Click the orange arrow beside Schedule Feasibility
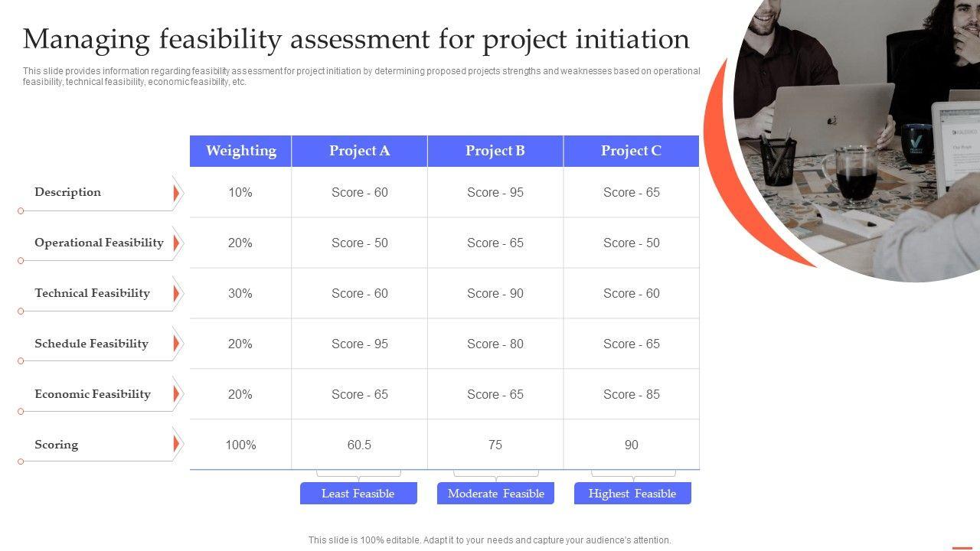The width and height of the screenshot is (980, 551). (176, 344)
